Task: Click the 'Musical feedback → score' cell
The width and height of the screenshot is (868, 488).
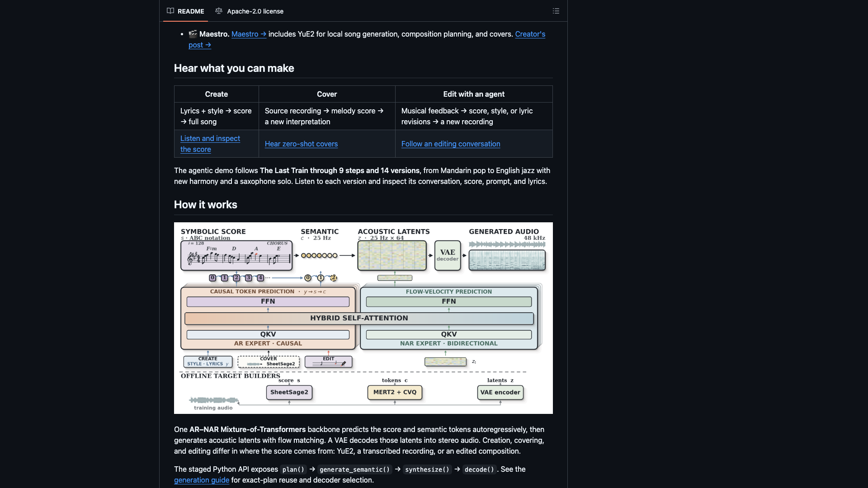Action: point(474,116)
